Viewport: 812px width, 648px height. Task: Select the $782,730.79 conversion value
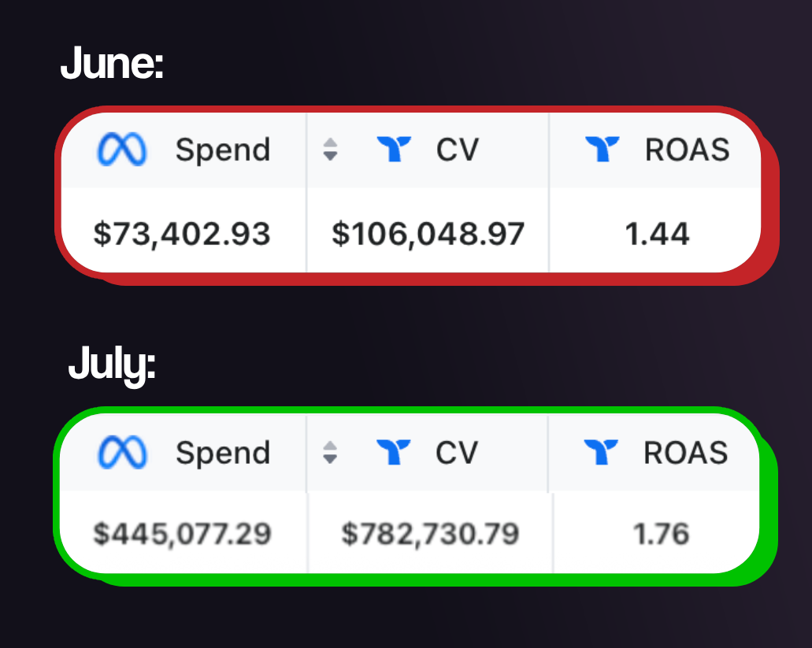(x=430, y=534)
